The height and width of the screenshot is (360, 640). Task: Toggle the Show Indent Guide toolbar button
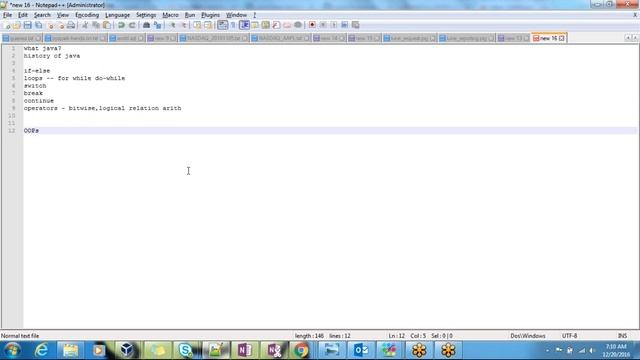pos(244,25)
